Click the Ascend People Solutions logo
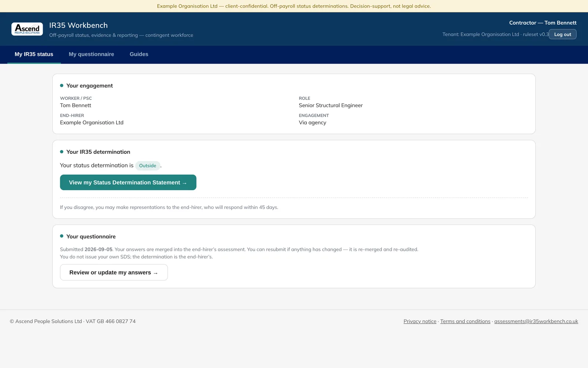 click(x=27, y=29)
